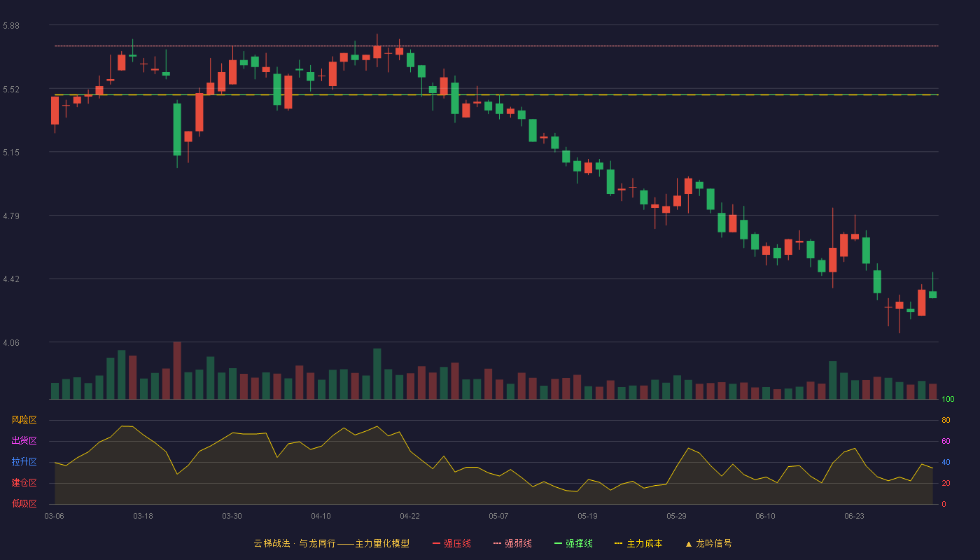Click the 60 indicator scale value

click(946, 441)
